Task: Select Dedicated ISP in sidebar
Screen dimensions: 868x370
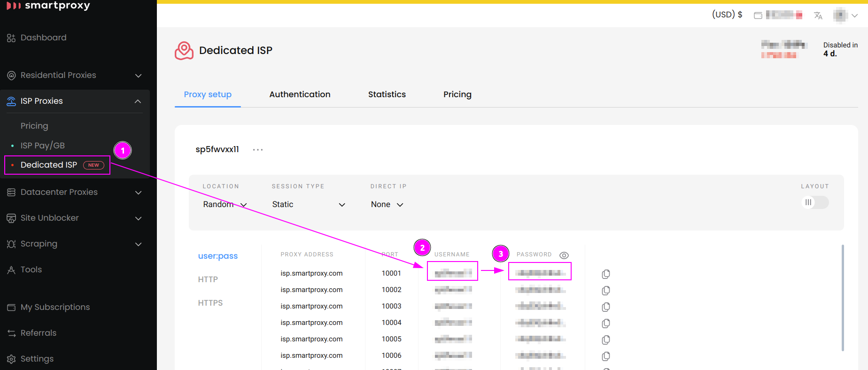Action: 49,165
